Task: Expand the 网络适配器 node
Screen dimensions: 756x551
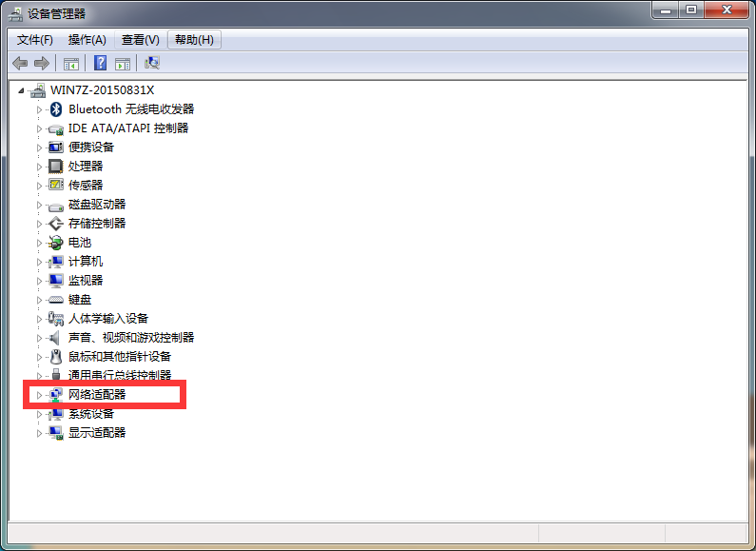Action: pyautogui.click(x=39, y=395)
